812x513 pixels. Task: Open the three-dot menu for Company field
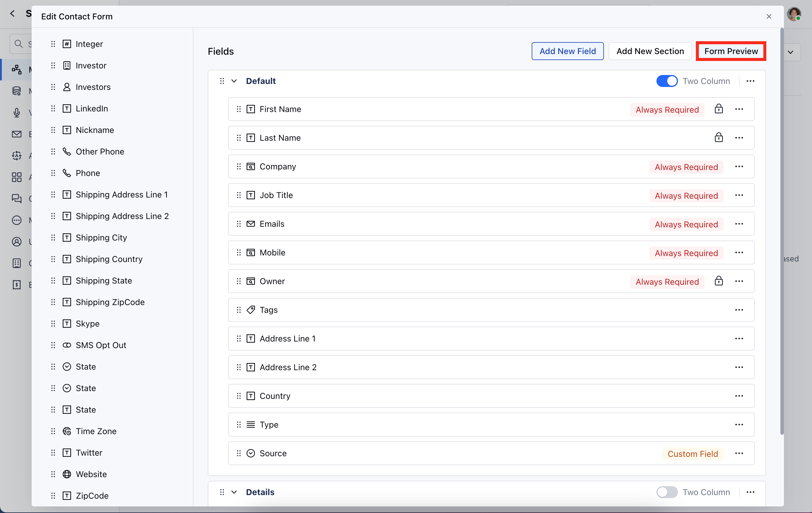pos(739,166)
